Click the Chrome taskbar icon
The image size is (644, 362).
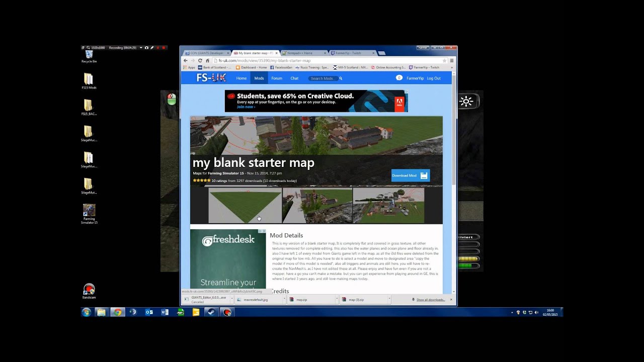pyautogui.click(x=117, y=312)
